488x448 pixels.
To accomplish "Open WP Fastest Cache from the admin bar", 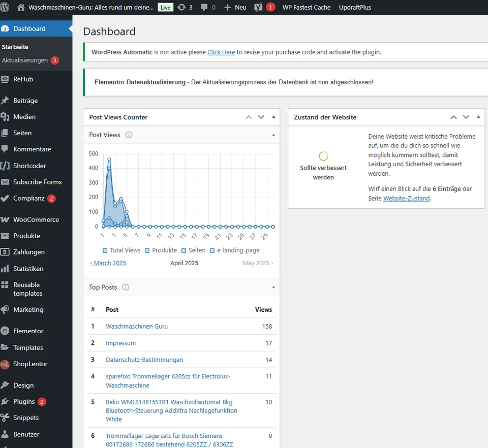I will [x=306, y=7].
